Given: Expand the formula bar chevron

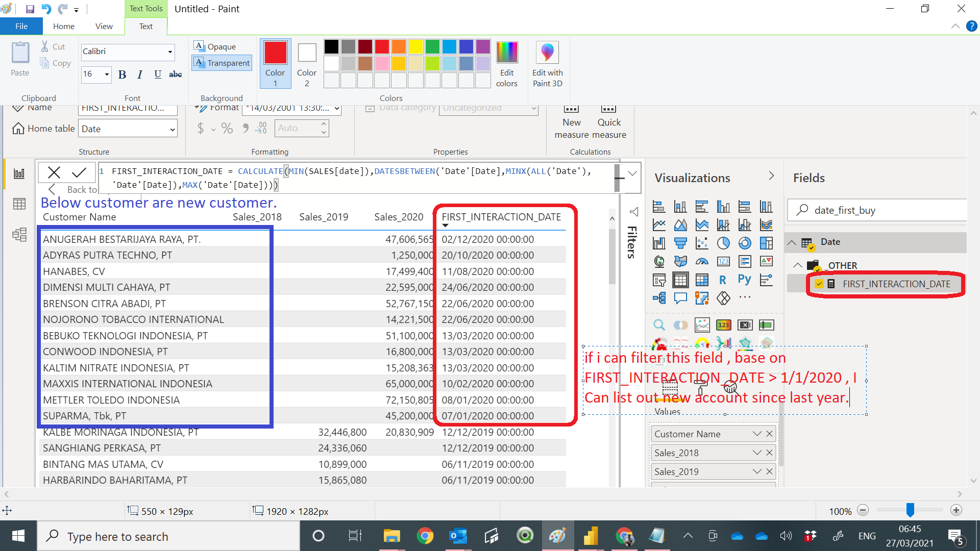Looking at the screenshot, I should (632, 173).
